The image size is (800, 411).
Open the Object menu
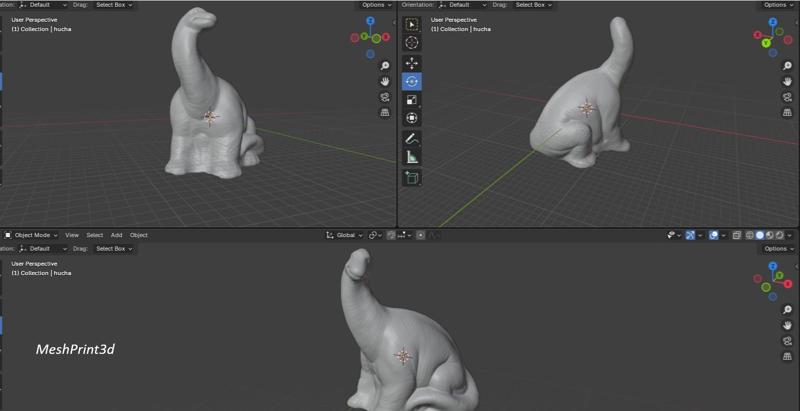[139, 235]
